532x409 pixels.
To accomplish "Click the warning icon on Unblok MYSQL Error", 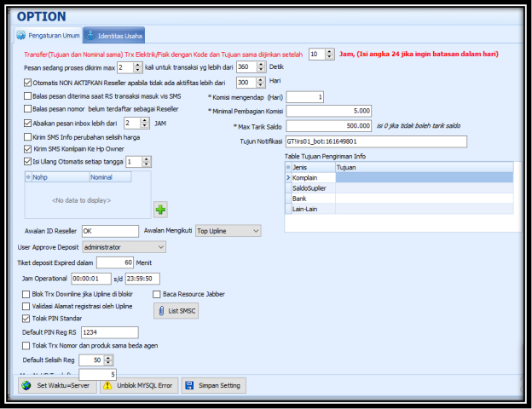I will 107,385.
